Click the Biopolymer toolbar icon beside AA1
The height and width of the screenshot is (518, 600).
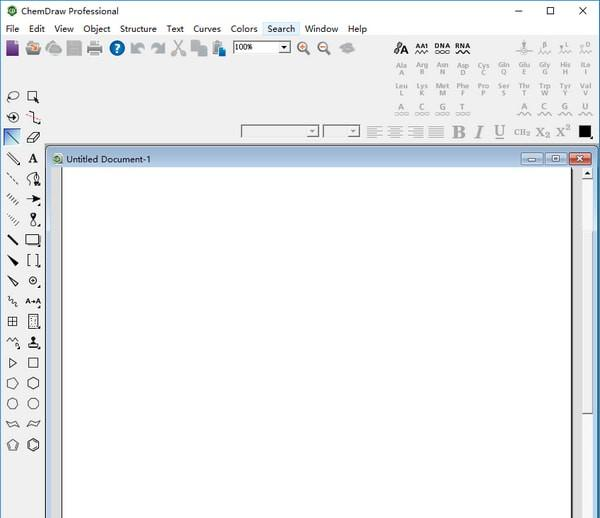[x=401, y=48]
